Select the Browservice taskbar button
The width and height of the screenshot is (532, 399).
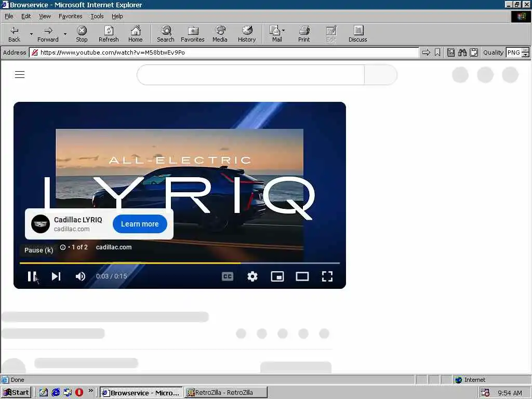(141, 393)
